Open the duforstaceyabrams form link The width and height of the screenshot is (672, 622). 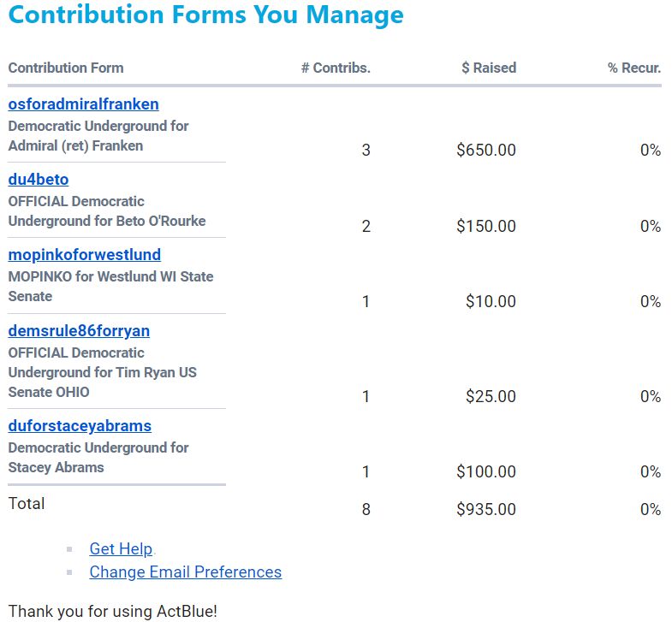click(80, 426)
